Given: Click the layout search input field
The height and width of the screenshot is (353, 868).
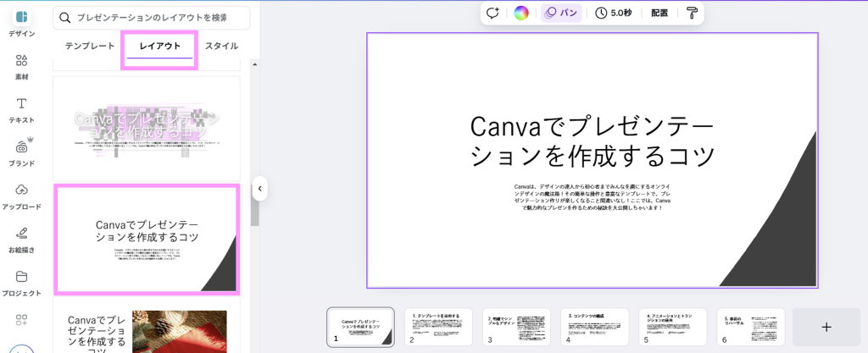Looking at the screenshot, I should pyautogui.click(x=152, y=18).
